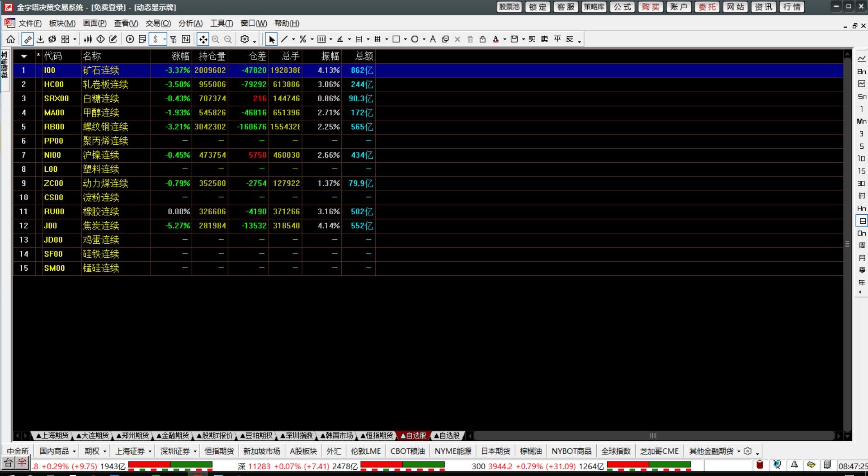Open the settings gear icon in toolbar
Viewport: 868px width, 476px height.
click(x=245, y=39)
